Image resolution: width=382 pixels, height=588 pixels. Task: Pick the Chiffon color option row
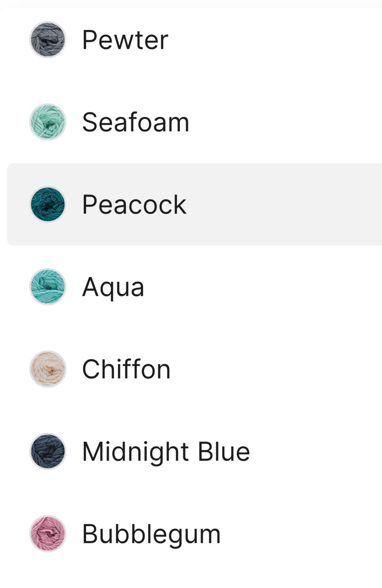(x=222, y=369)
